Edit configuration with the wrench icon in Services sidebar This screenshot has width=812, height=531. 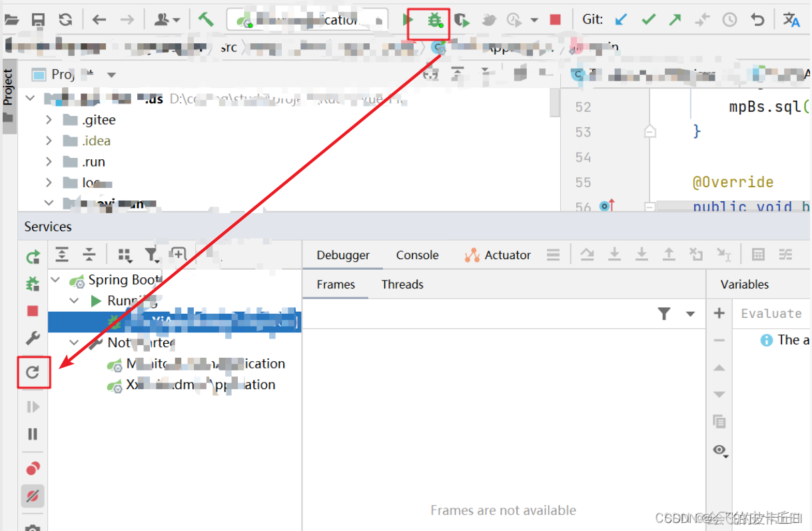(x=33, y=338)
